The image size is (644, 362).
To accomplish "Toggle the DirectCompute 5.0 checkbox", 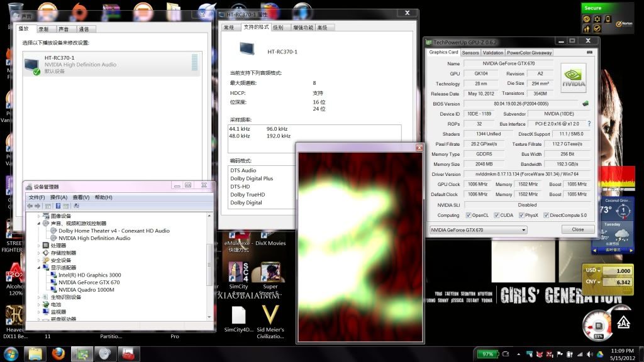I will coord(547,215).
